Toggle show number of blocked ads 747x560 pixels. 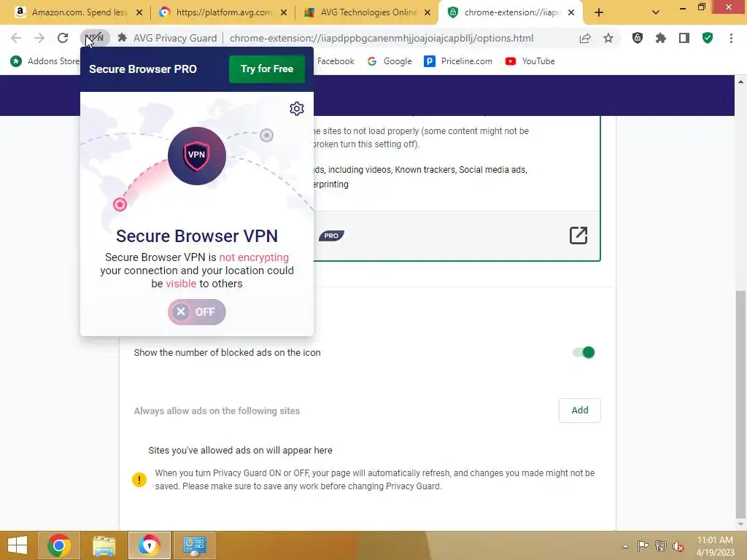(x=584, y=352)
